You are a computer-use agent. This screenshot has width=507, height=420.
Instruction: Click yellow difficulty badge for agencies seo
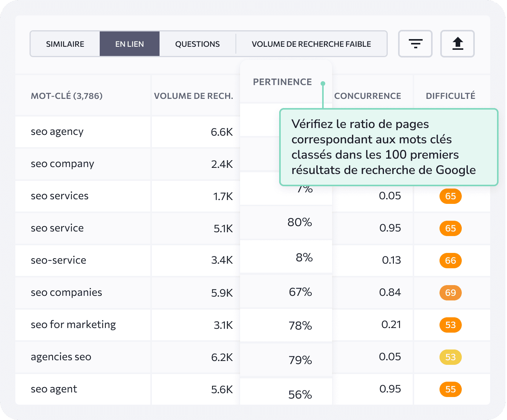coord(450,357)
